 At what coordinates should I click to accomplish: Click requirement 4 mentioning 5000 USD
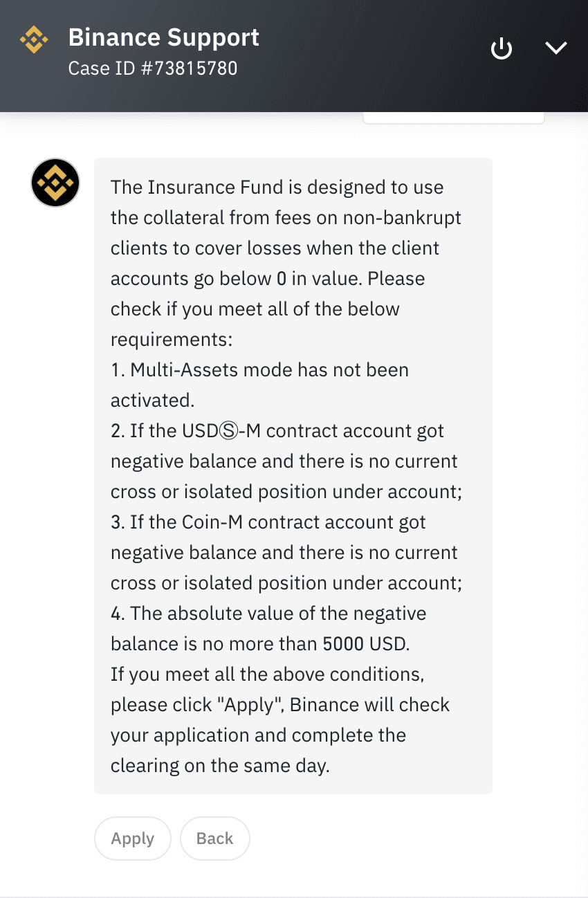[268, 629]
